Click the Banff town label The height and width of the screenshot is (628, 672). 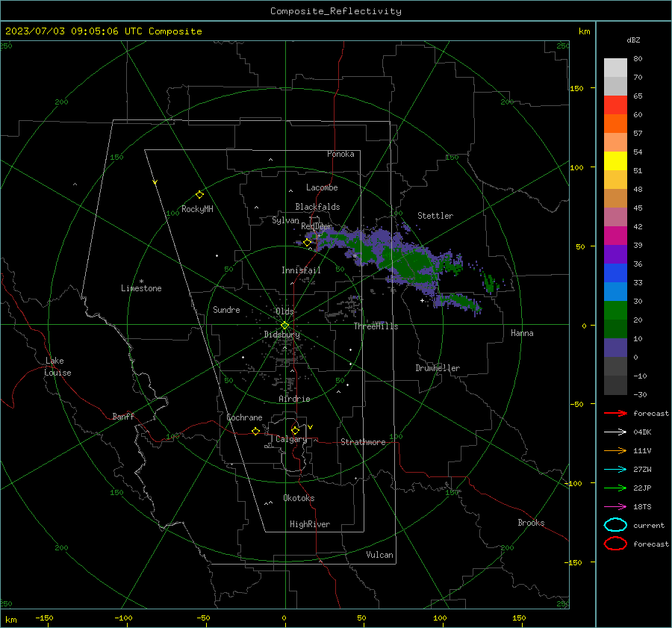123,416
